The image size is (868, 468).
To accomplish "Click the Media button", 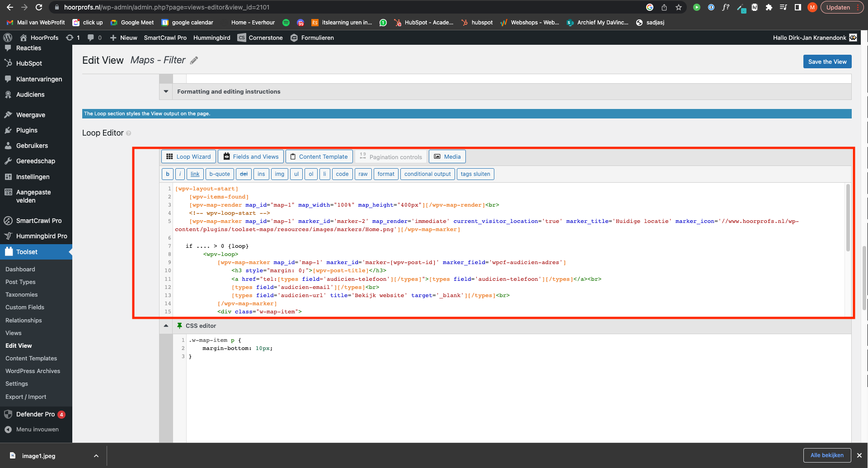I will pos(447,156).
